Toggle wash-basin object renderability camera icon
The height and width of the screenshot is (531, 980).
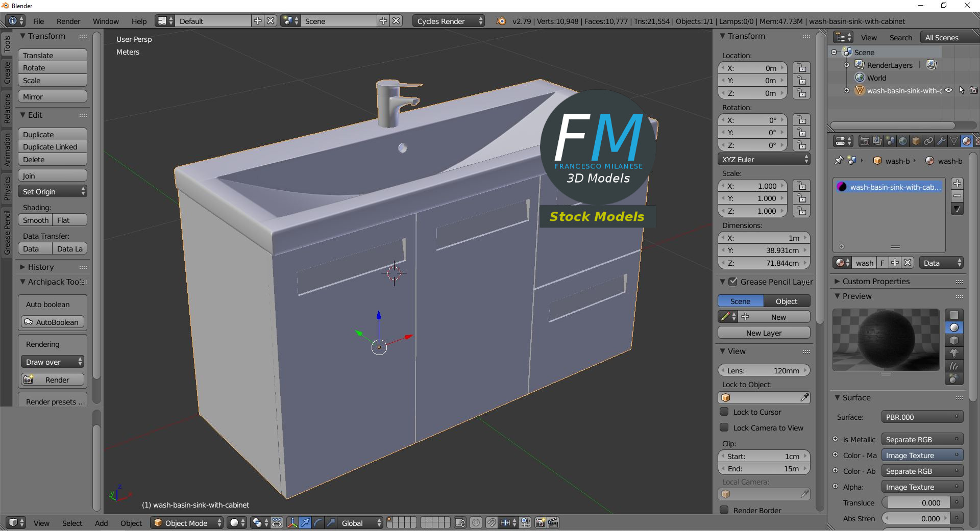(x=974, y=90)
